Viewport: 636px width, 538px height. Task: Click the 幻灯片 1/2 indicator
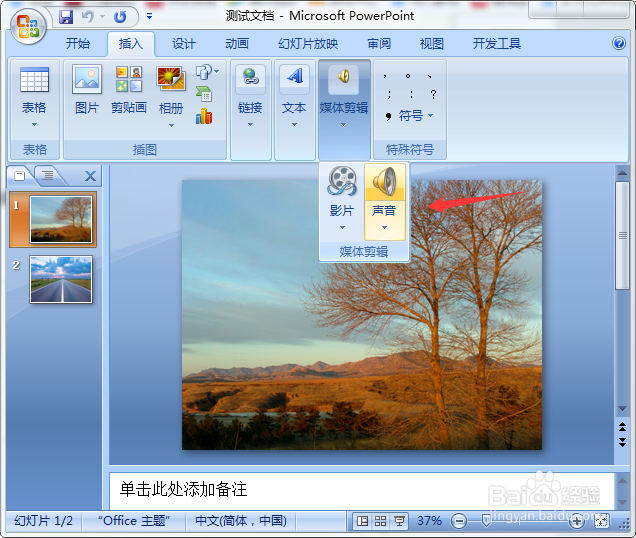43,521
